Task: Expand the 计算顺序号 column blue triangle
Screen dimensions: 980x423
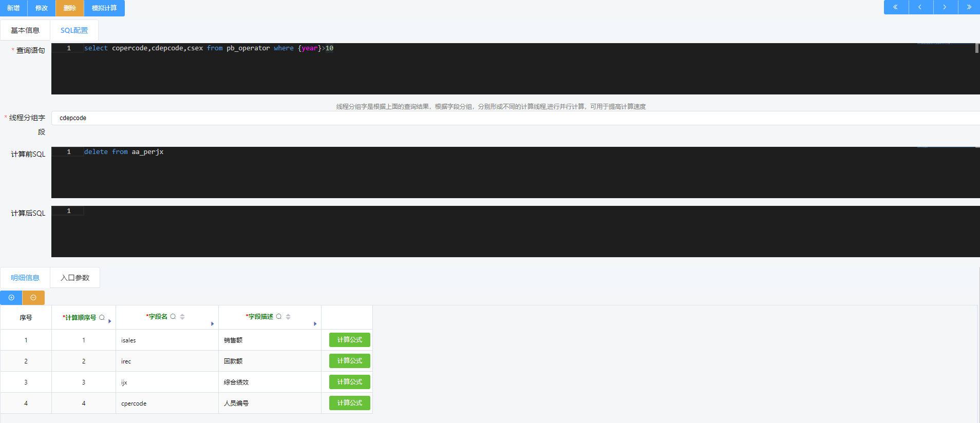Action: pyautogui.click(x=110, y=321)
